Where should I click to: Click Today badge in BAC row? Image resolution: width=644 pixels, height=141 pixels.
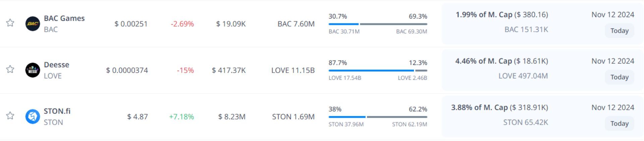(x=619, y=31)
